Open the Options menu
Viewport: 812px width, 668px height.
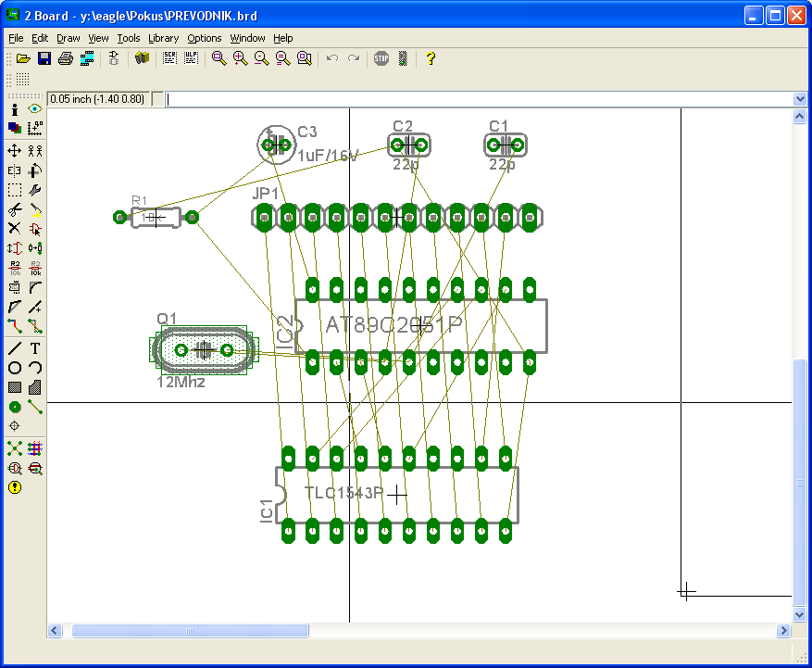(205, 38)
